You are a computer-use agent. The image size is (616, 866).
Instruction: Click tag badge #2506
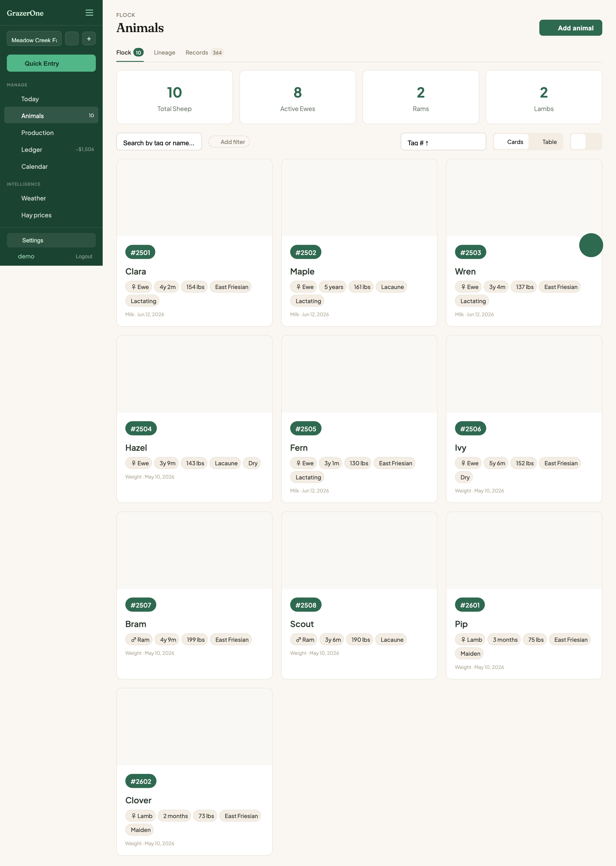tap(470, 429)
